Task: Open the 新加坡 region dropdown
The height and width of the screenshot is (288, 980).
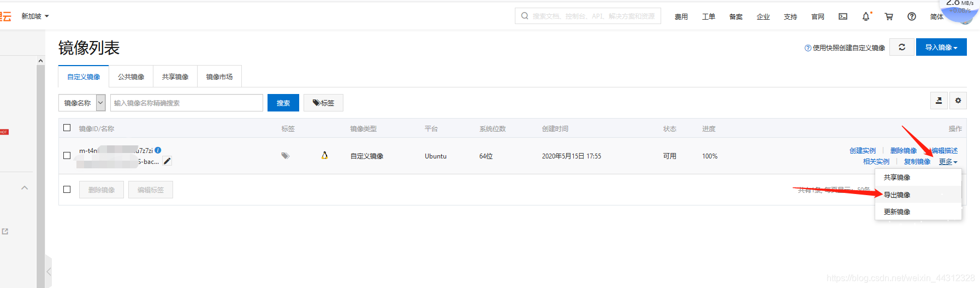Action: pyautogui.click(x=35, y=16)
